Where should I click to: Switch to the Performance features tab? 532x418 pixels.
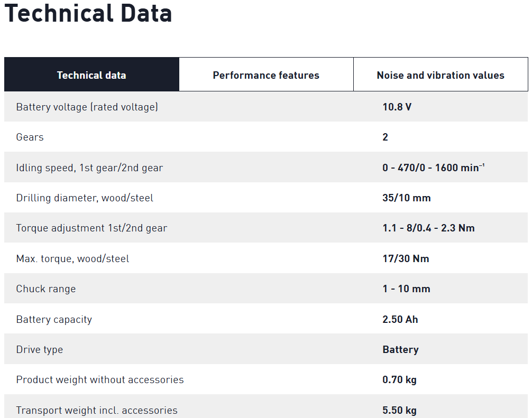tap(266, 75)
